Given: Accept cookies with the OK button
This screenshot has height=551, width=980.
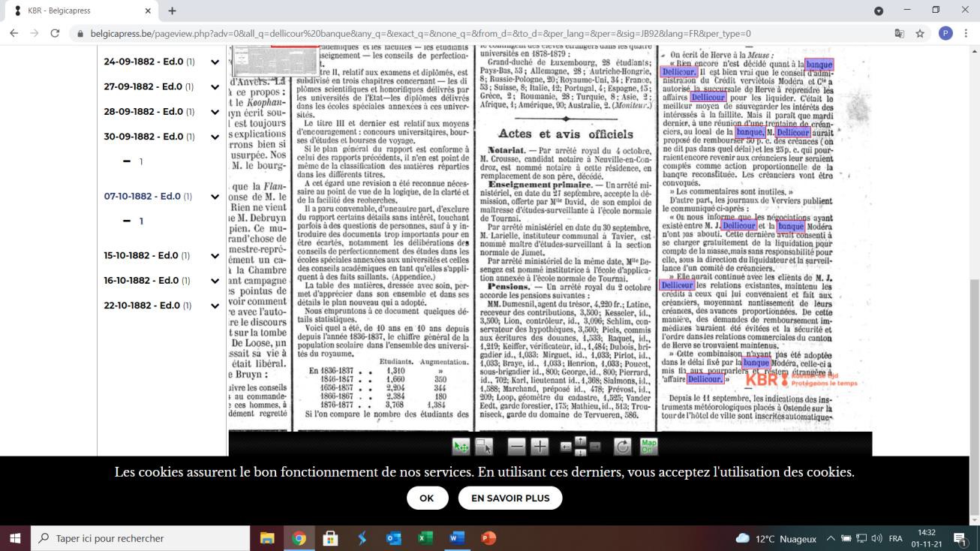Looking at the screenshot, I should click(427, 498).
